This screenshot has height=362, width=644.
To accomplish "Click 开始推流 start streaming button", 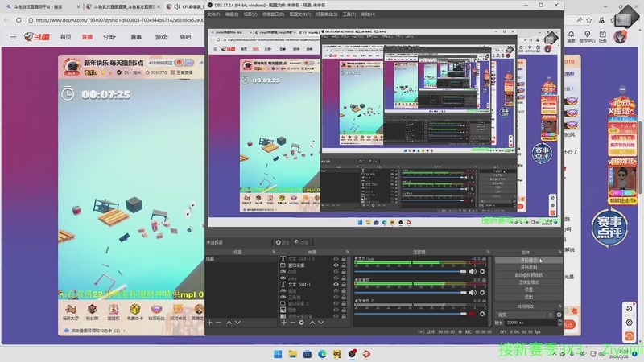I will [x=529, y=260].
